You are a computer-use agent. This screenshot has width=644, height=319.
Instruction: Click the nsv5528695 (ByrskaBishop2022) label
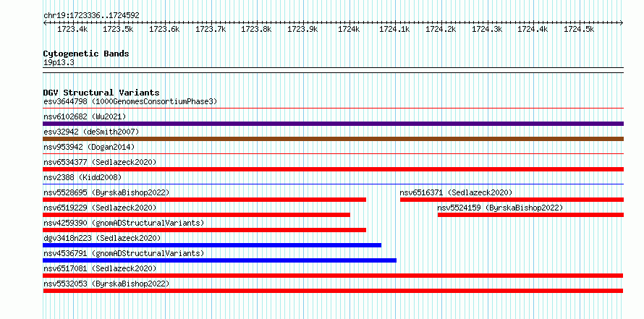(x=106, y=192)
